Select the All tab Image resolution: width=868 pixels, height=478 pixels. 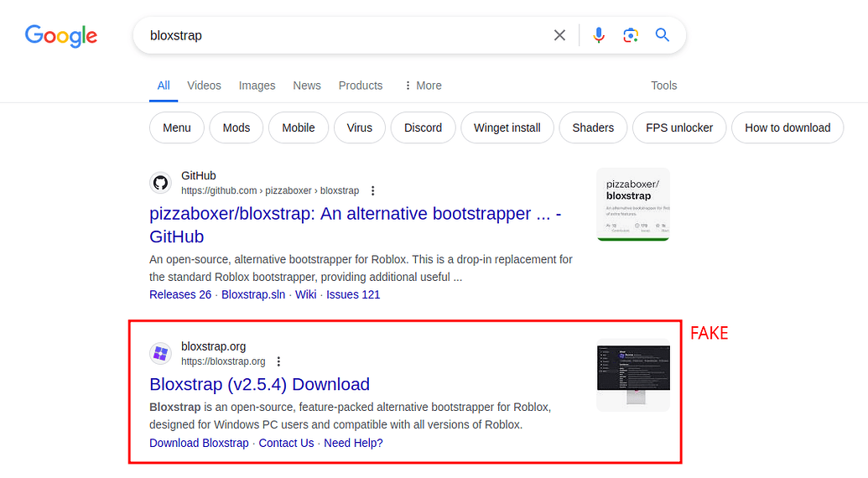[x=164, y=86]
